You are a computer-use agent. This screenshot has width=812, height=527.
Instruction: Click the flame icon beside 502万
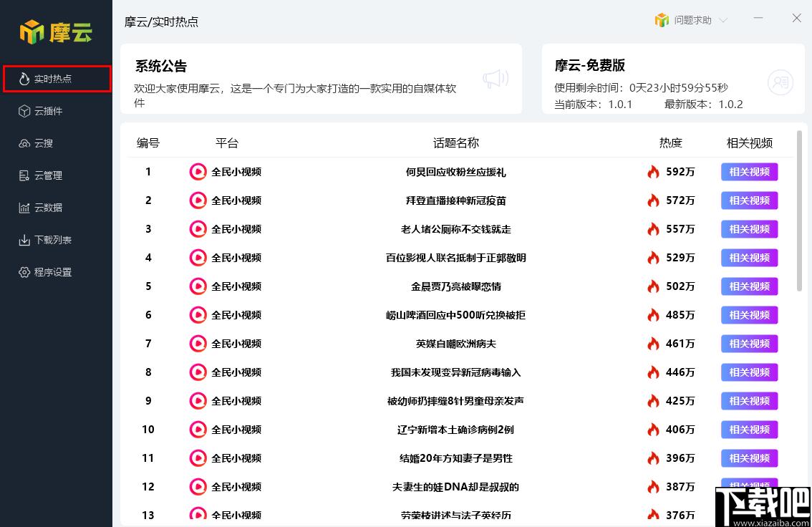(654, 286)
